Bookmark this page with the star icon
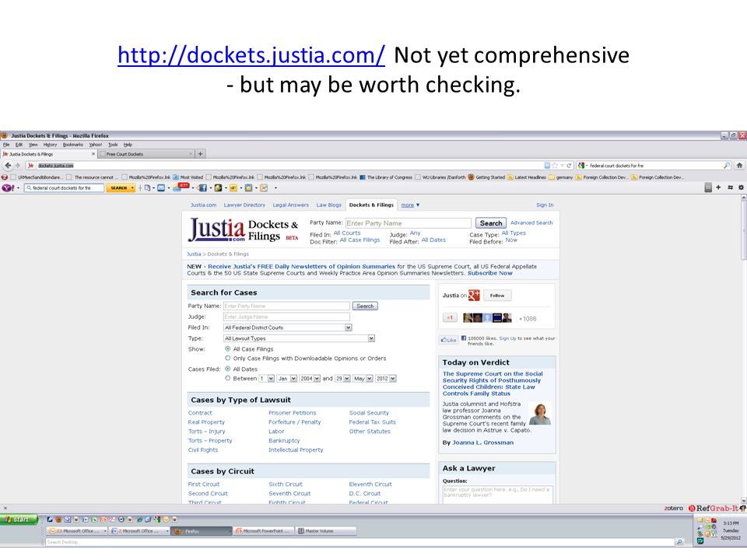 tap(555, 165)
